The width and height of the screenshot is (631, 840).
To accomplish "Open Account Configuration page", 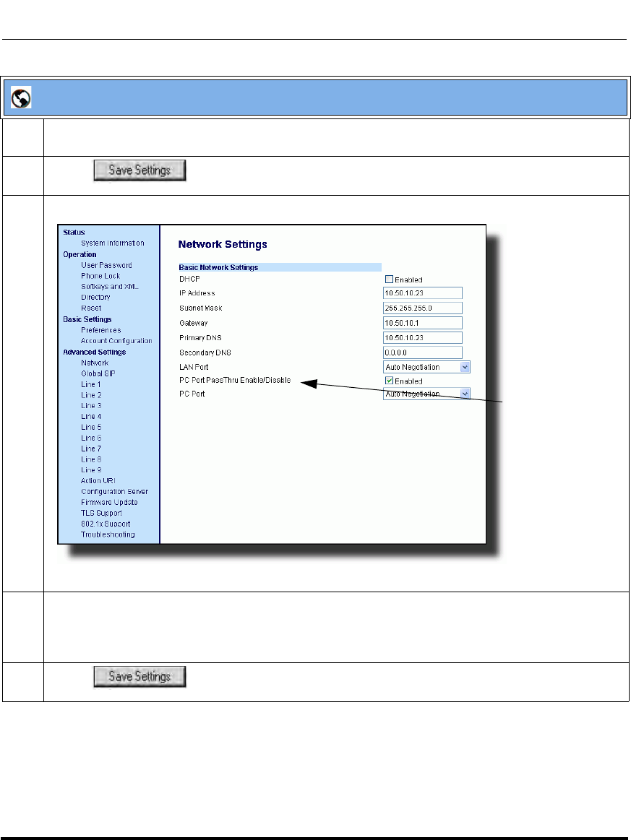I will (116, 341).
